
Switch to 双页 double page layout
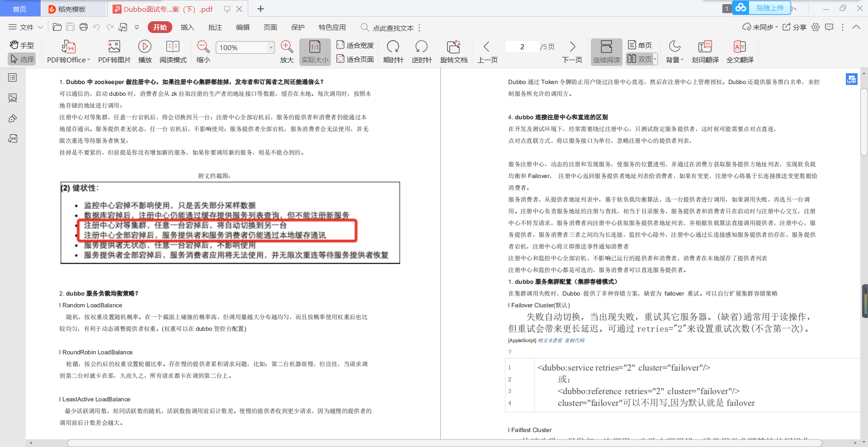639,59
